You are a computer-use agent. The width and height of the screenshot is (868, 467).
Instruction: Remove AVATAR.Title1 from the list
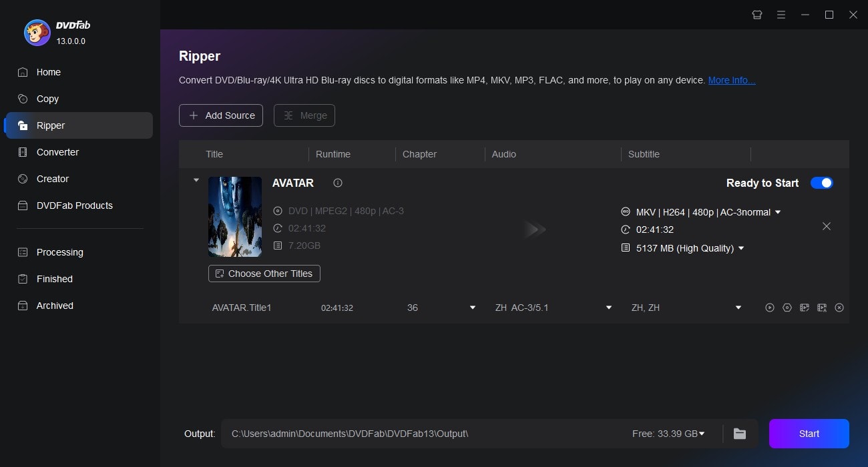(839, 308)
